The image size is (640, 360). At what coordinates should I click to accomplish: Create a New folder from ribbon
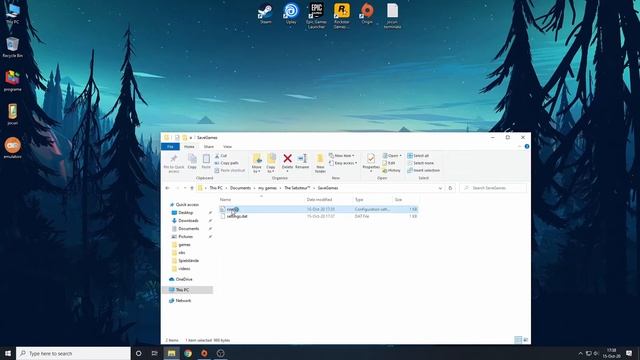(320, 163)
